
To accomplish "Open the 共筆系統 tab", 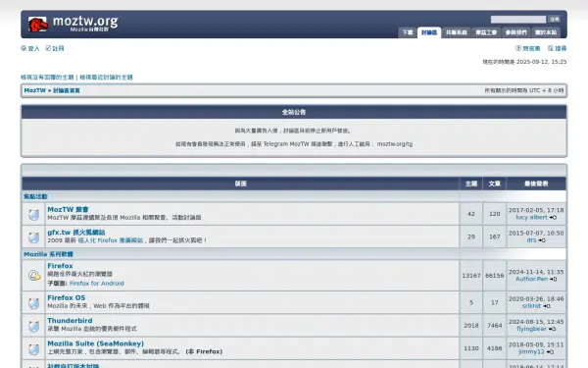I will pos(457,32).
